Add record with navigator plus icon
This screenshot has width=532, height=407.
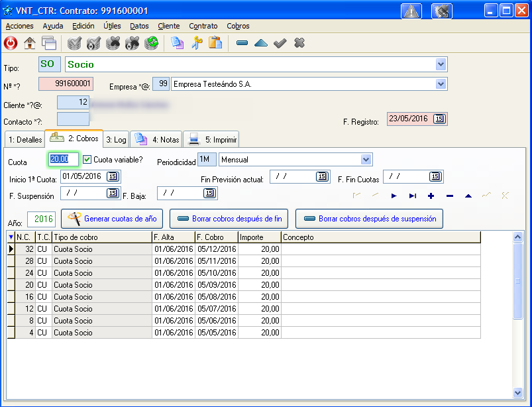[431, 196]
